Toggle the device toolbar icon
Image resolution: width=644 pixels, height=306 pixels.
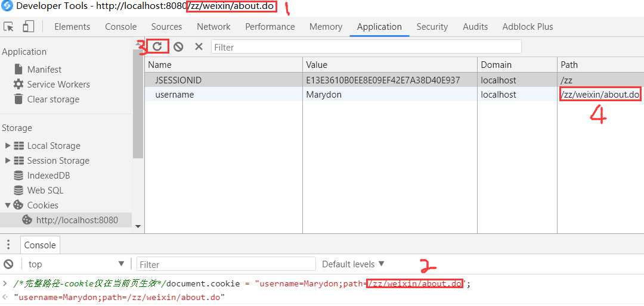pyautogui.click(x=28, y=27)
